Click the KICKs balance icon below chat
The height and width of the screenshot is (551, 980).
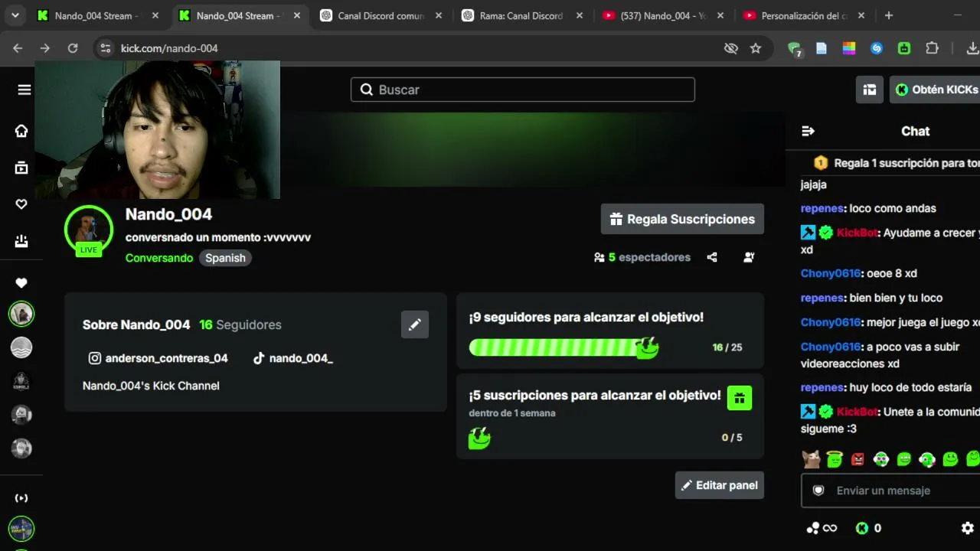pos(862,528)
